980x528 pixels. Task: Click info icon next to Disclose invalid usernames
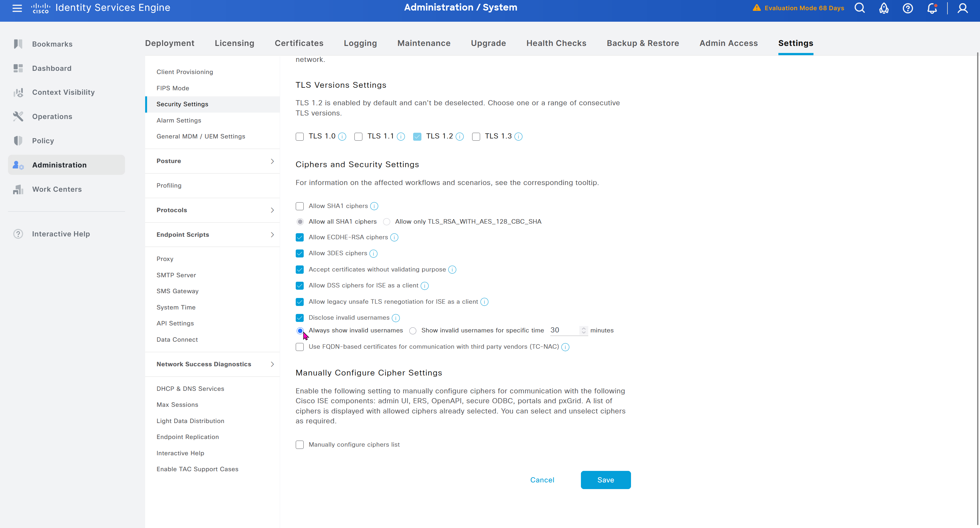(x=396, y=318)
